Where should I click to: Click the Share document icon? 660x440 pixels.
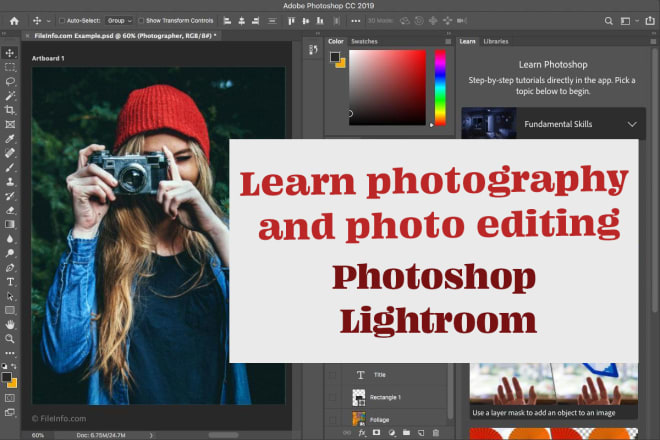point(650,21)
